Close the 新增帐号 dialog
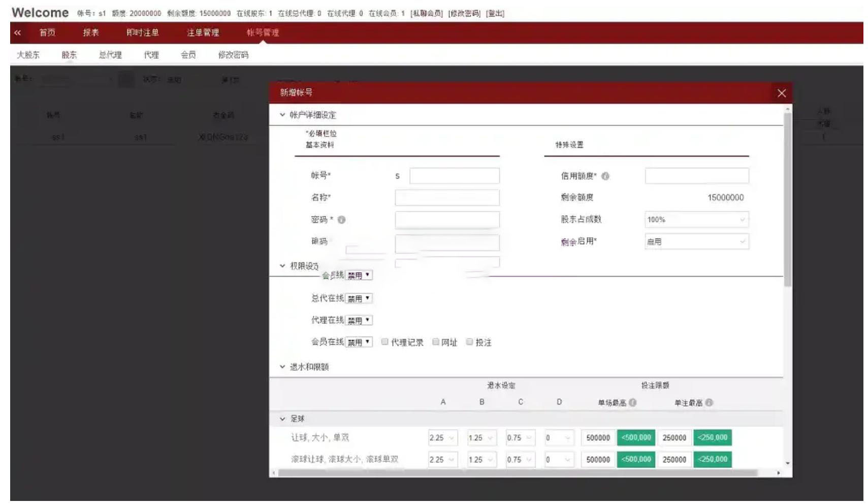This screenshot has width=868, height=504. point(781,93)
